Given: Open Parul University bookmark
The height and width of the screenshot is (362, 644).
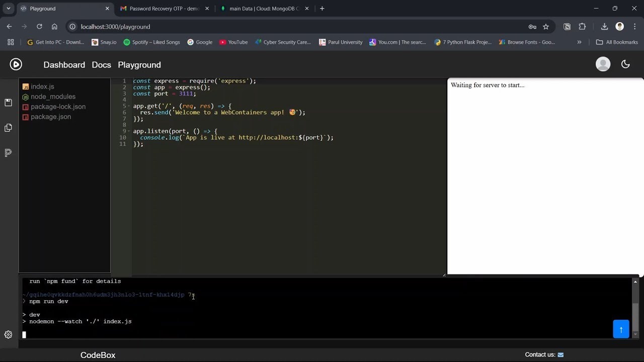Looking at the screenshot, I should point(341,42).
